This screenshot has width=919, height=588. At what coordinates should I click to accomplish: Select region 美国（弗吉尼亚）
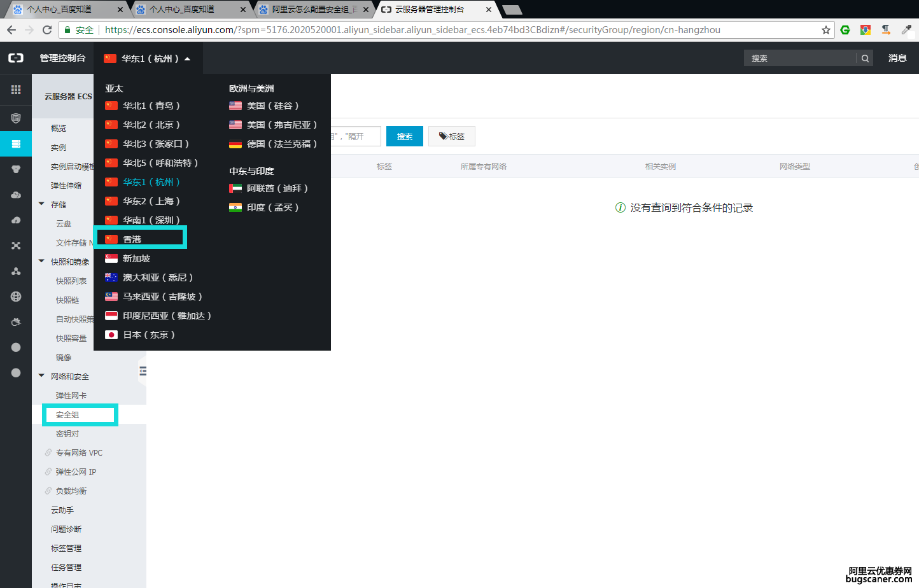pos(273,125)
